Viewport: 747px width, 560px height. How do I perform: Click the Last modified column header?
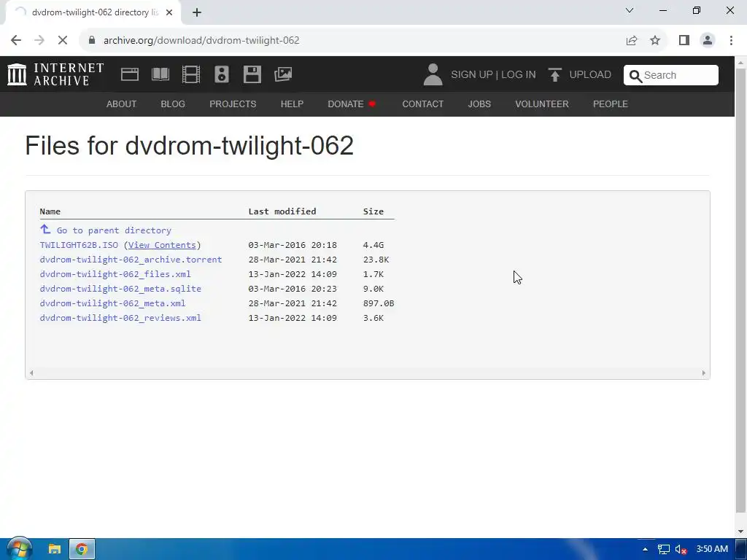click(x=282, y=211)
